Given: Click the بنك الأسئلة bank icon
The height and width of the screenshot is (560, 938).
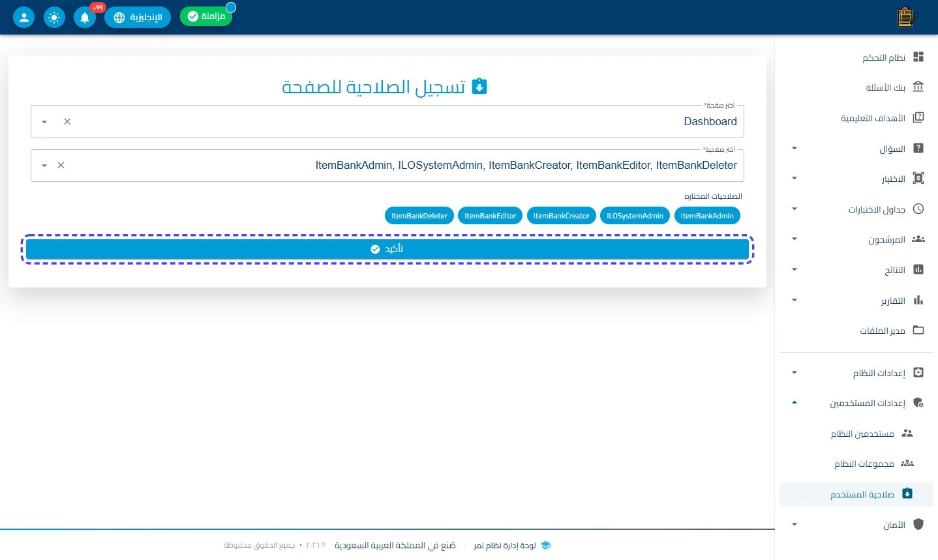Looking at the screenshot, I should point(918,87).
